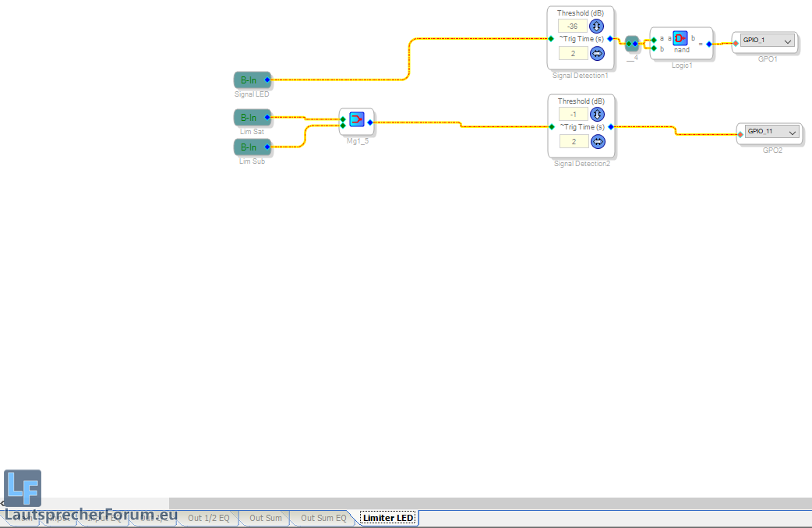Click the -1 threshold field in Signal Detection2

click(574, 114)
